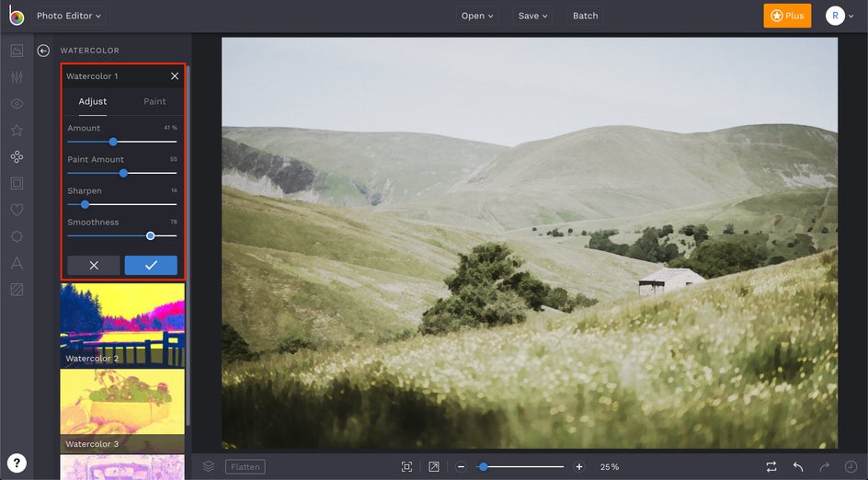Click the zoom in plus icon
Screen dimensions: 868x480
pyautogui.click(x=579, y=467)
